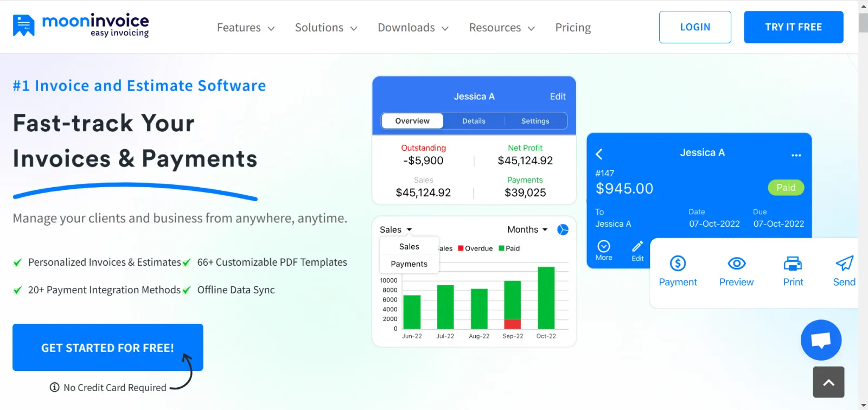This screenshot has width=868, height=410.
Task: Click the Net Profit $45,124.92 value
Action: 525,161
